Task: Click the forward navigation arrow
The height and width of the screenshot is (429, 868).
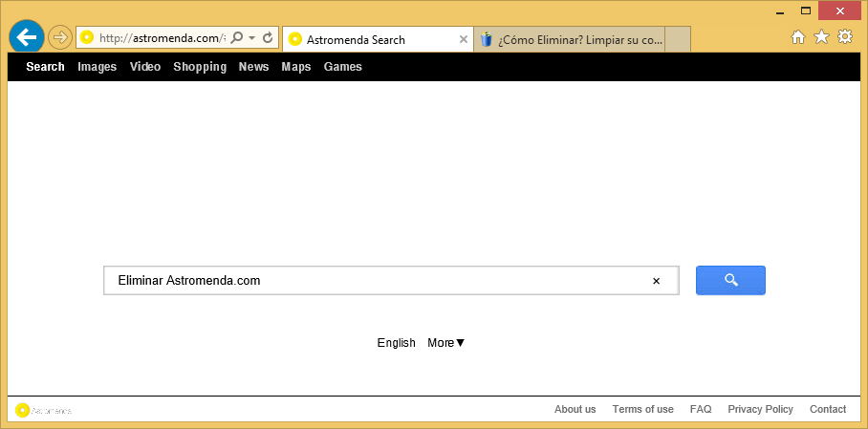Action: point(60,37)
